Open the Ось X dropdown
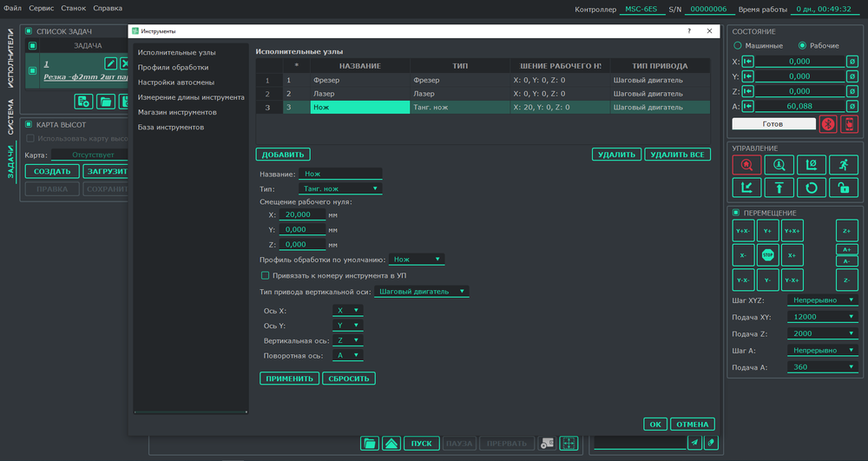 click(347, 311)
